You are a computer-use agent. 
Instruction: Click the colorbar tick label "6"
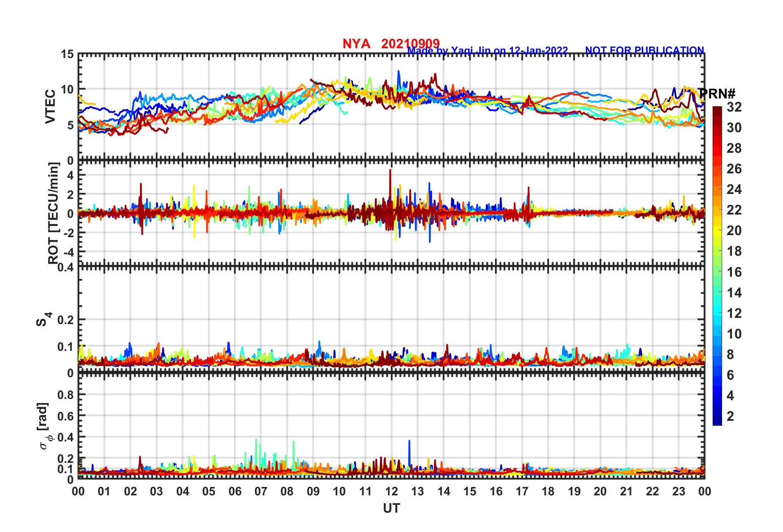pos(730,375)
